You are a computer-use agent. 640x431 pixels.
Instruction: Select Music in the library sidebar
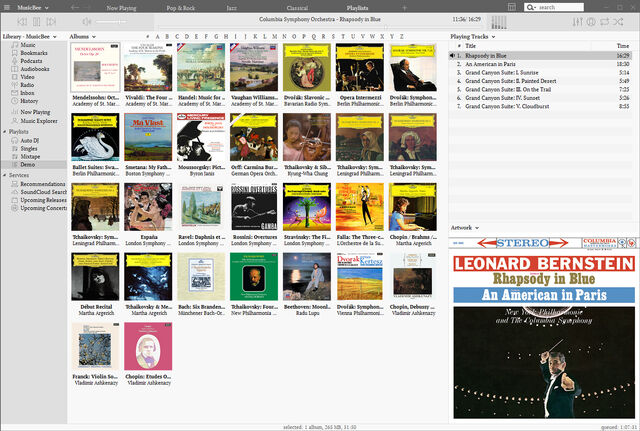point(28,45)
